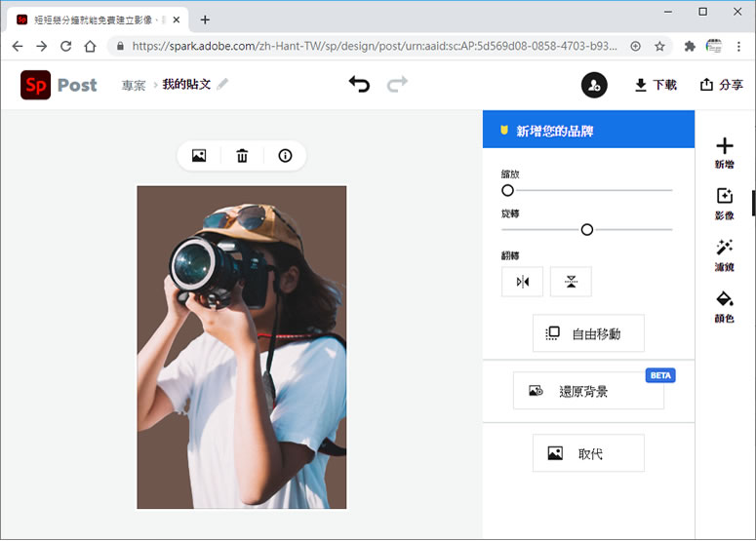Undo the last edit
The width and height of the screenshot is (756, 541).
click(x=359, y=84)
